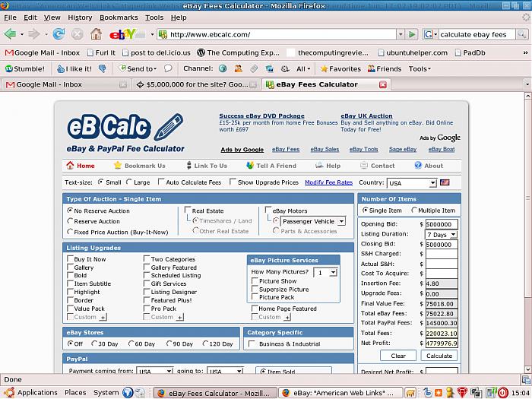
Task: Open the Payment coming from dropdown
Action: coord(154,371)
